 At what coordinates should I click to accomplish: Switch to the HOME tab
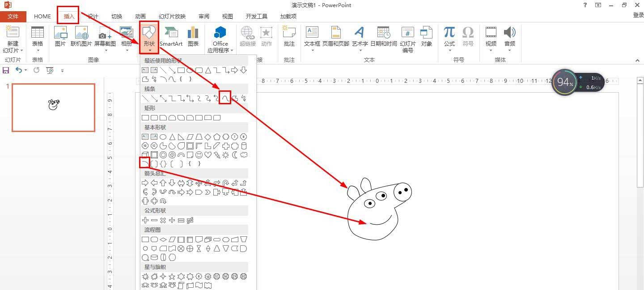pos(42,16)
